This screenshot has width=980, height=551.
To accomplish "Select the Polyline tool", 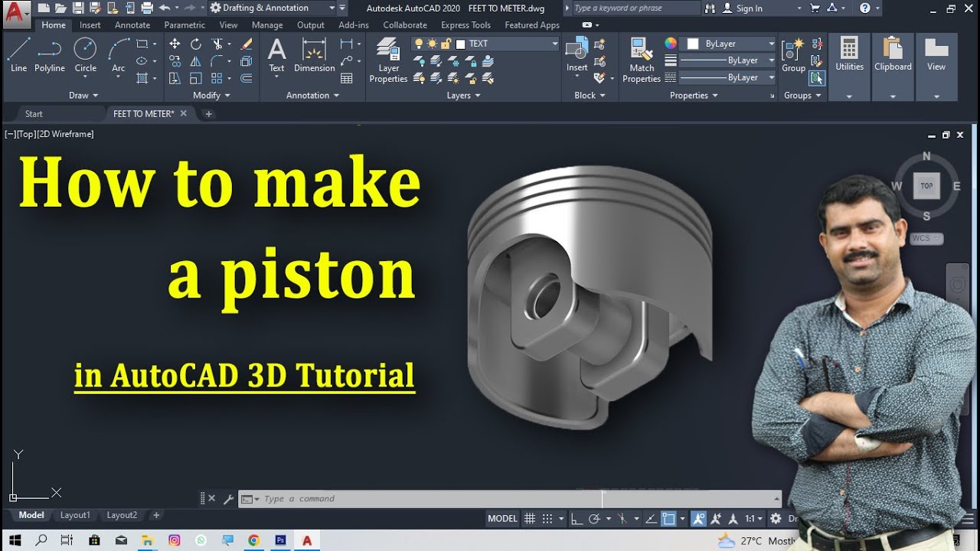I will point(50,55).
